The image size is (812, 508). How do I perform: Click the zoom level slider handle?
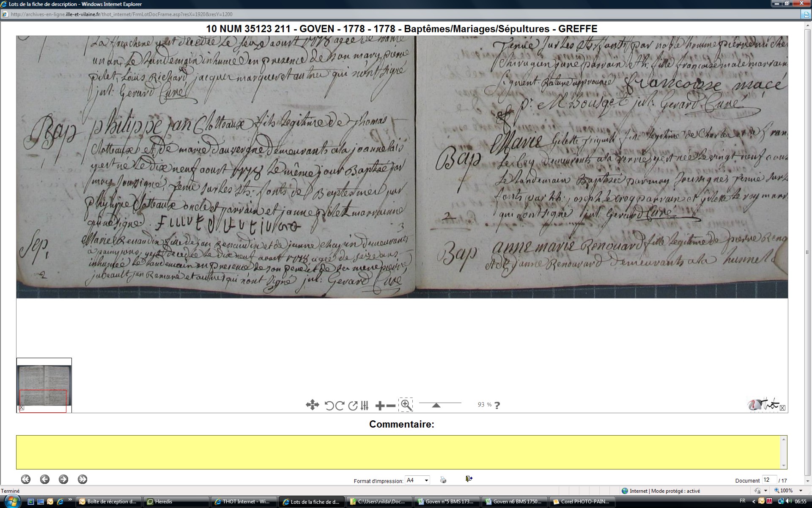[436, 405]
